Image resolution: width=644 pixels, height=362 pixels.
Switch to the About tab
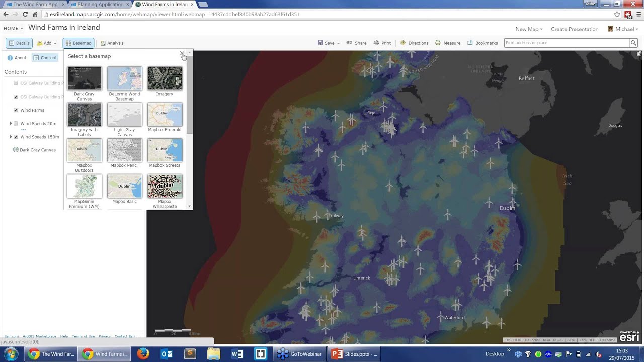(17, 58)
